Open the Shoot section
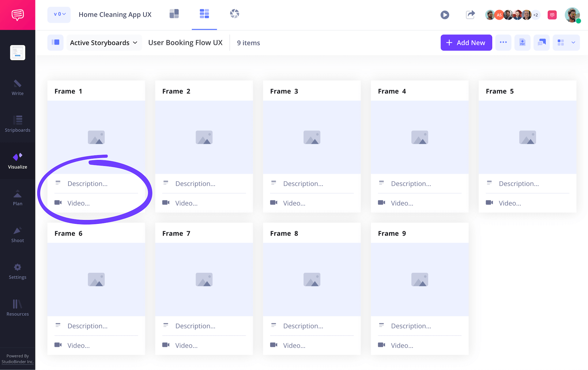Image resolution: width=588 pixels, height=370 pixels. pyautogui.click(x=17, y=234)
